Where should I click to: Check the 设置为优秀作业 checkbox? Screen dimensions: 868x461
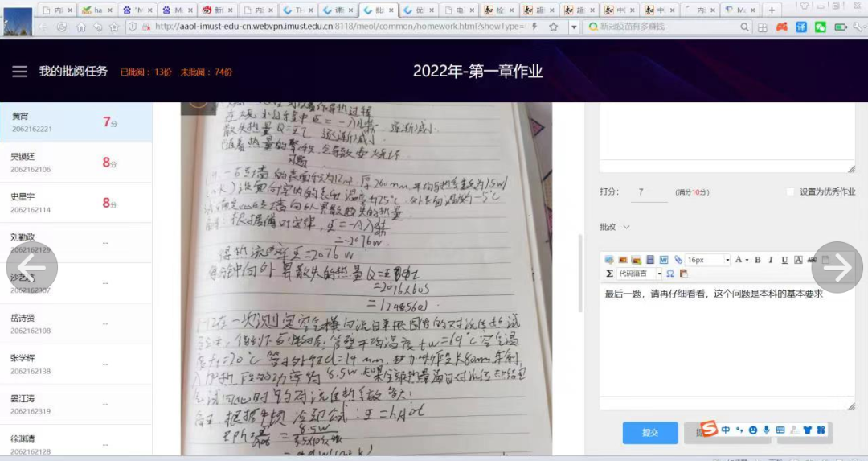point(791,192)
